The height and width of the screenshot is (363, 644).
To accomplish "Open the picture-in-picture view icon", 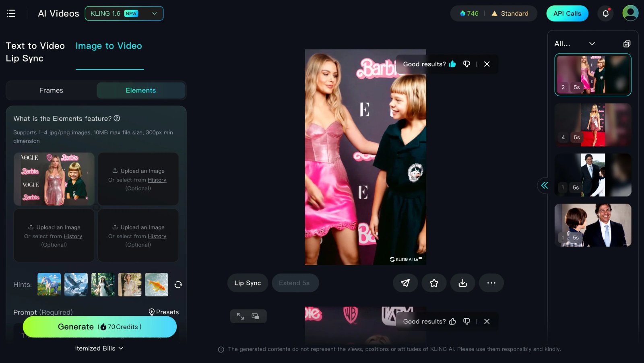I will 255,316.
